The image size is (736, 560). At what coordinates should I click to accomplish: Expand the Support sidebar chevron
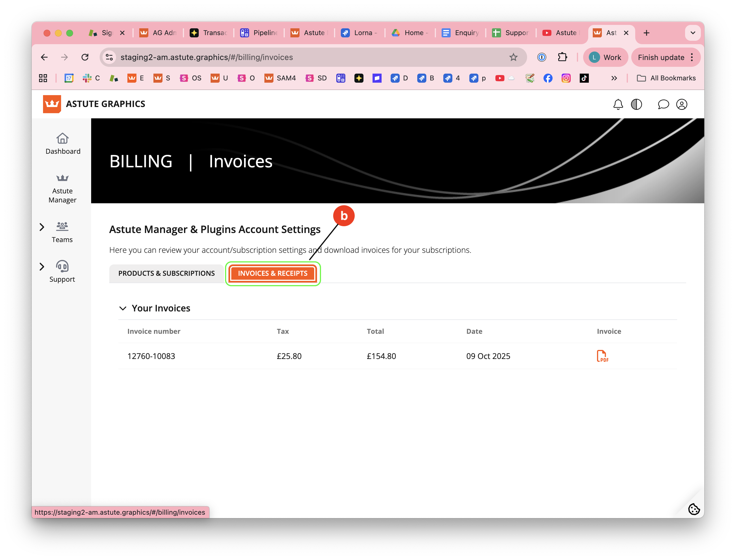[42, 266]
